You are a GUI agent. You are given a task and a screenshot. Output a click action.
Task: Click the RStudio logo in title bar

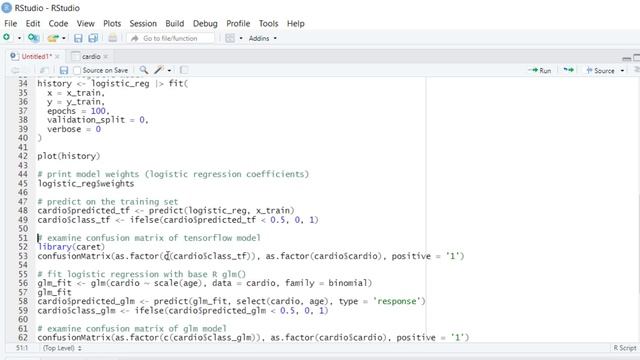click(7, 8)
